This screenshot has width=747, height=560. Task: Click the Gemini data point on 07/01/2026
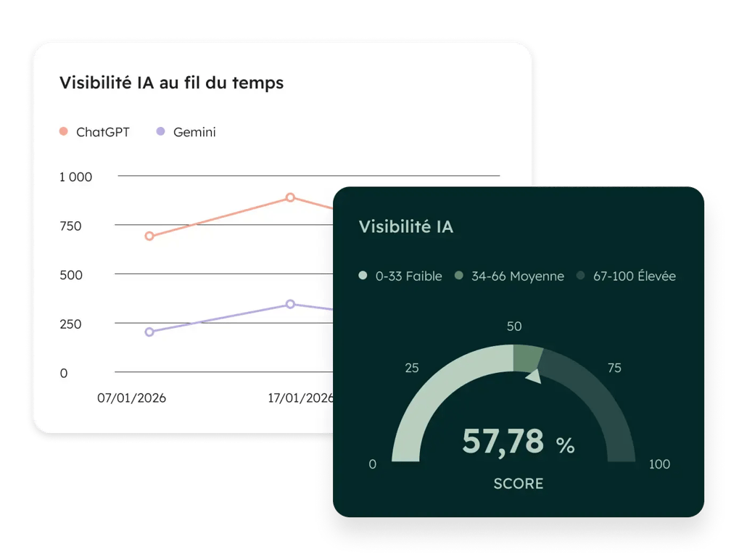149,332
